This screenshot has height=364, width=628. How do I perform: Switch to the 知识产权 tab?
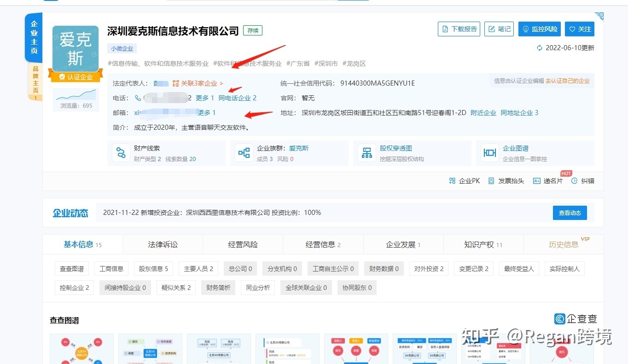click(483, 244)
